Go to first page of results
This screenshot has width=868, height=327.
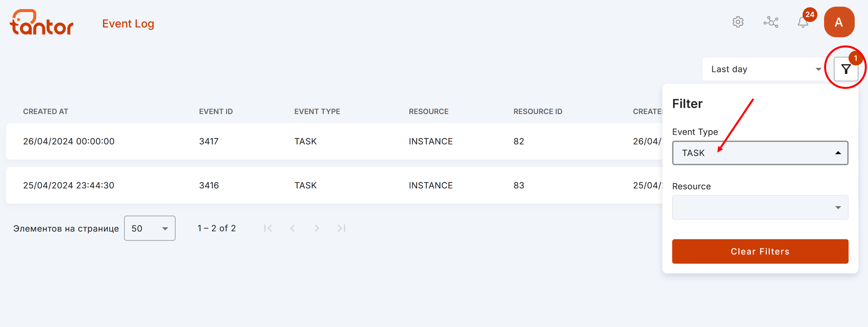point(268,228)
